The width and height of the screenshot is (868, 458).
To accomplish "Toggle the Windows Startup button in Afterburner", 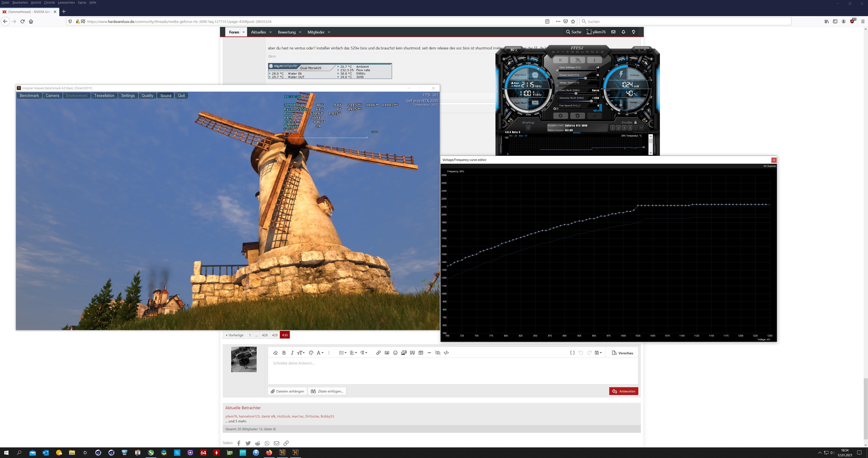I will click(x=528, y=128).
